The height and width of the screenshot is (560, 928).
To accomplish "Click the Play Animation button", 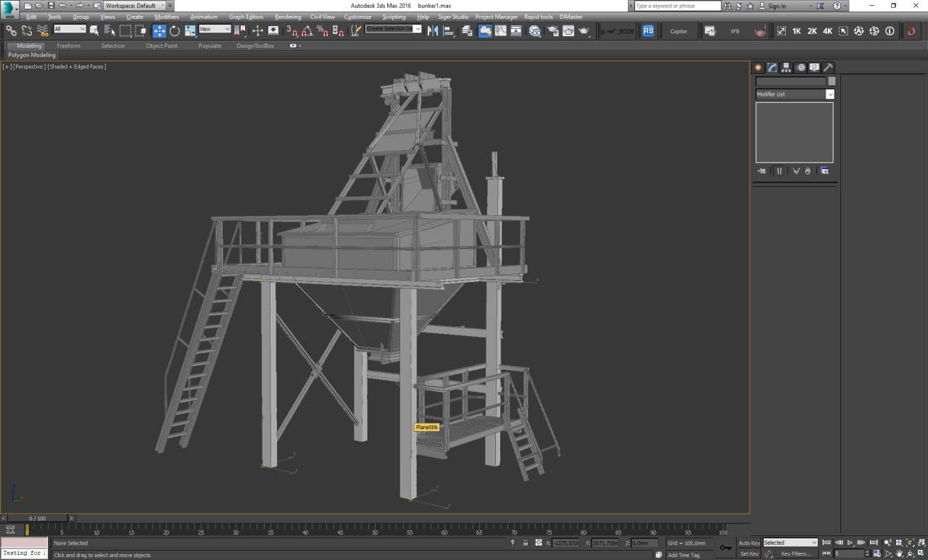I will pyautogui.click(x=849, y=543).
